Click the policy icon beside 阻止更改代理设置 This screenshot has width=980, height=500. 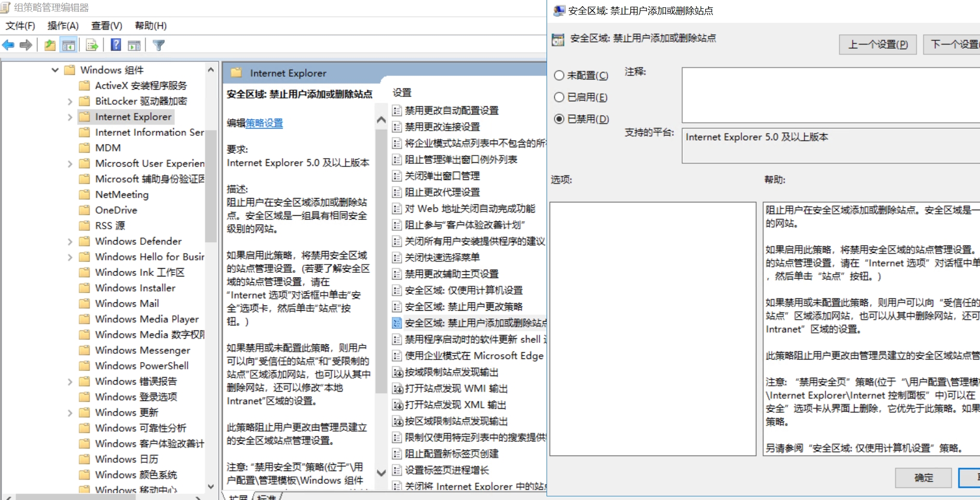(397, 192)
